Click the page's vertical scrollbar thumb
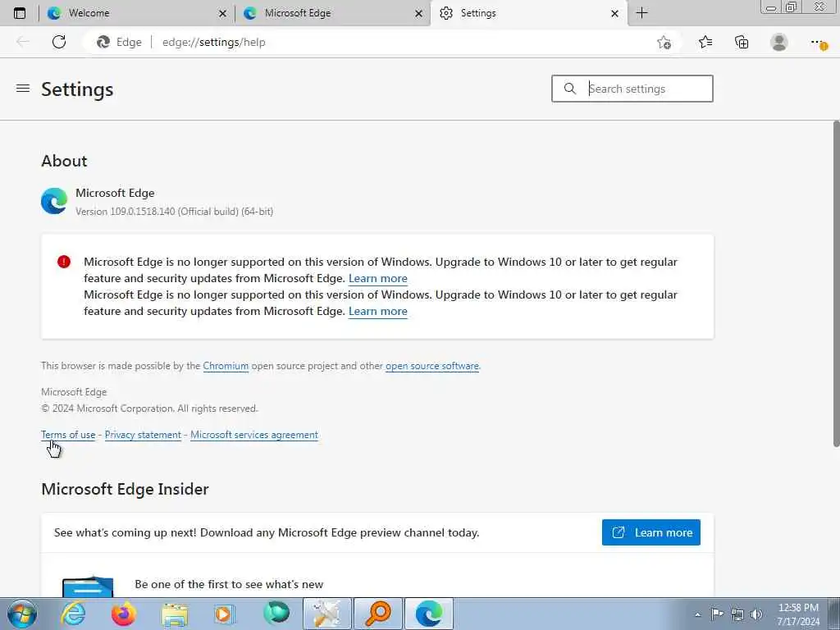The image size is (840, 630). pos(836,284)
